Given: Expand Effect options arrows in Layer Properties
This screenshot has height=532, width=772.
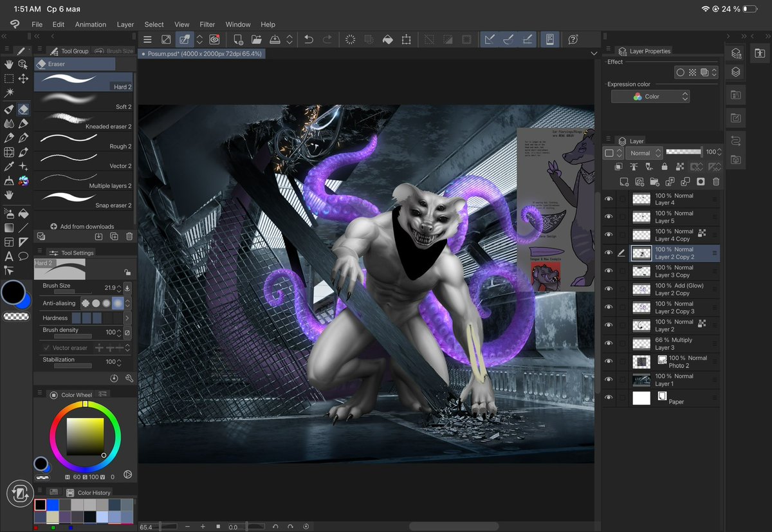Looking at the screenshot, I should (x=713, y=73).
